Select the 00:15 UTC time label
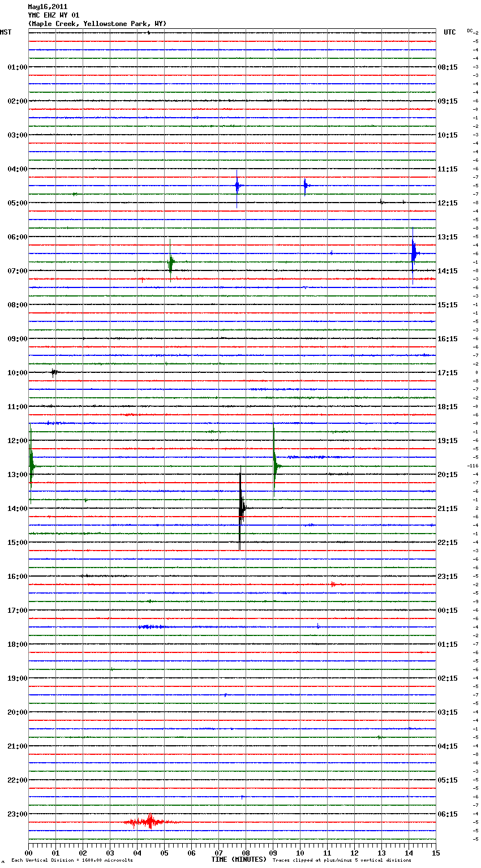This screenshot has height=868, width=481. (x=448, y=610)
